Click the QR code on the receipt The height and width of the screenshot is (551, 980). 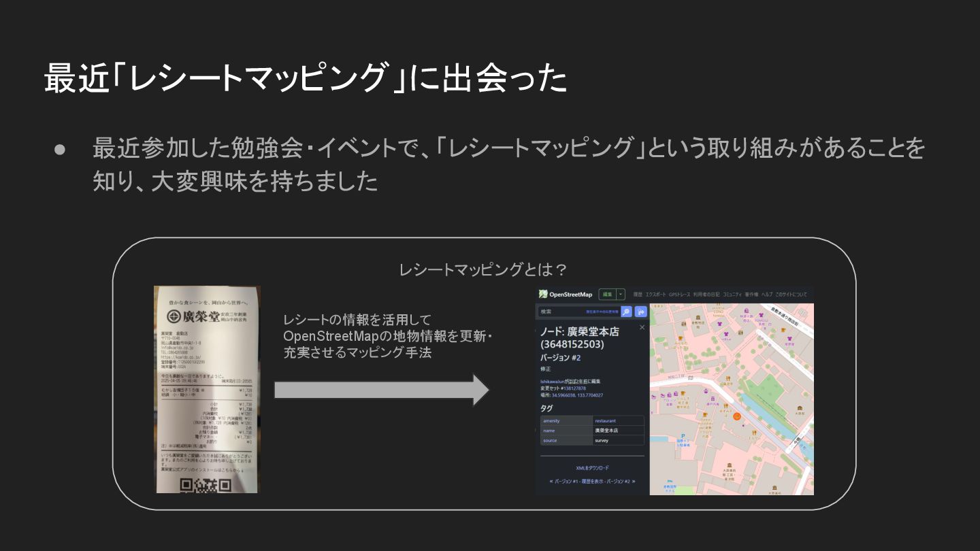[x=206, y=485]
